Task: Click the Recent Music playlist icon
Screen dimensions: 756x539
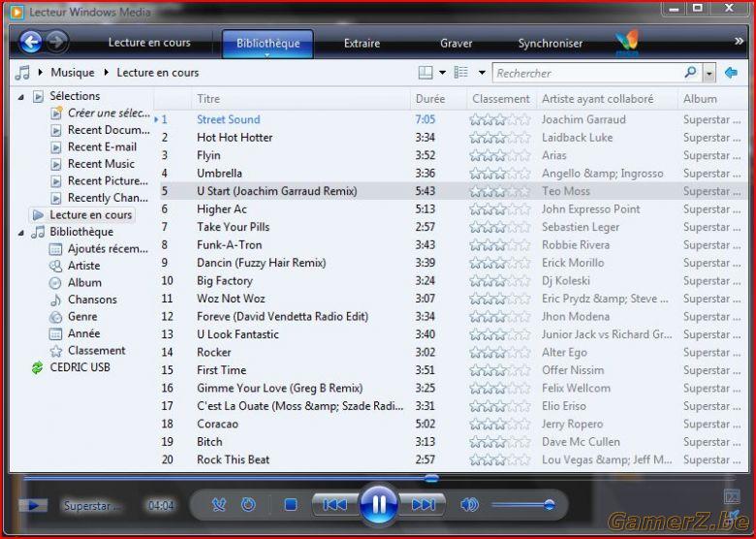Action: click(x=56, y=164)
